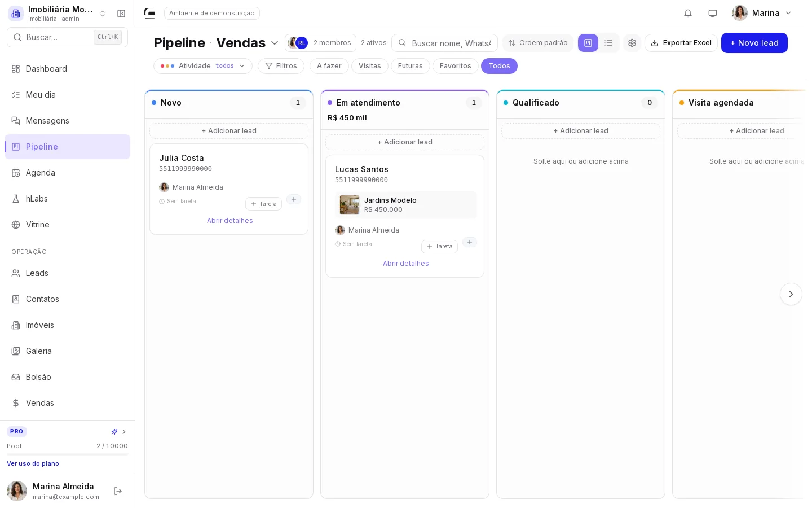Open the PRO plan sparkle arrow
Image resolution: width=812 pixels, height=508 pixels.
tap(118, 432)
